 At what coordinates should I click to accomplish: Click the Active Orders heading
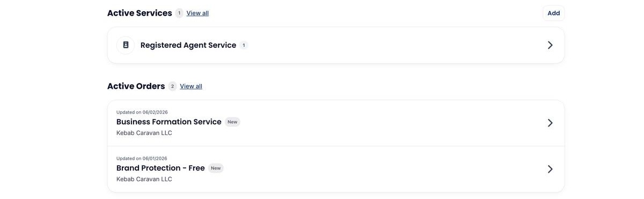click(x=136, y=86)
